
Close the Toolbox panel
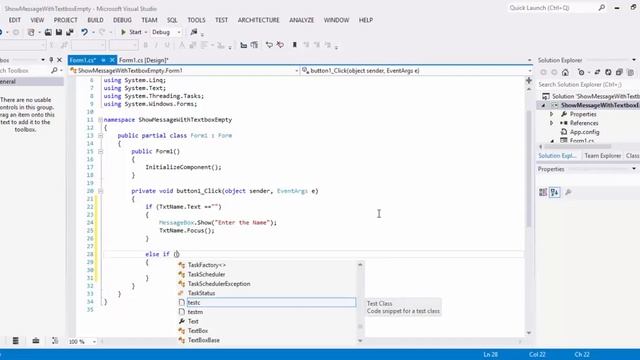click(x=60, y=60)
